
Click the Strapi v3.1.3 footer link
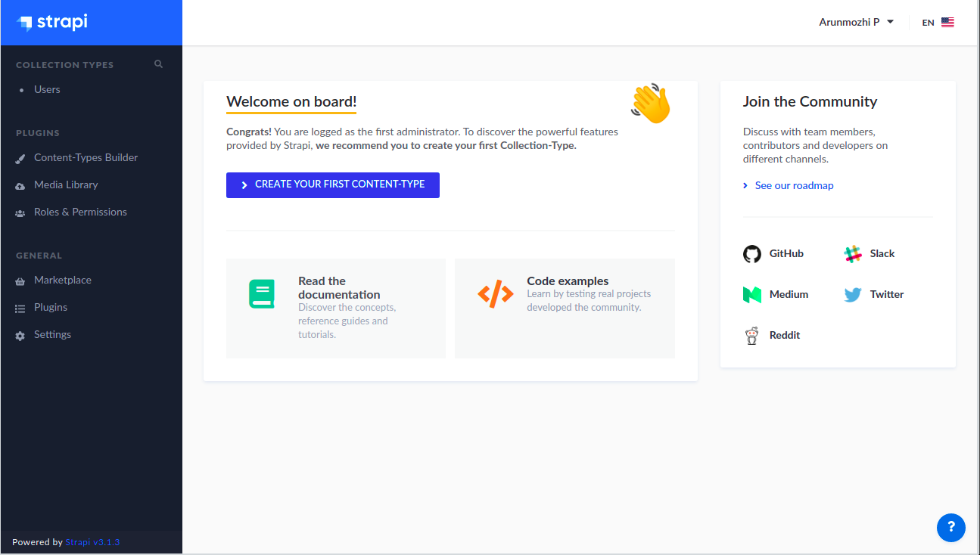(92, 542)
